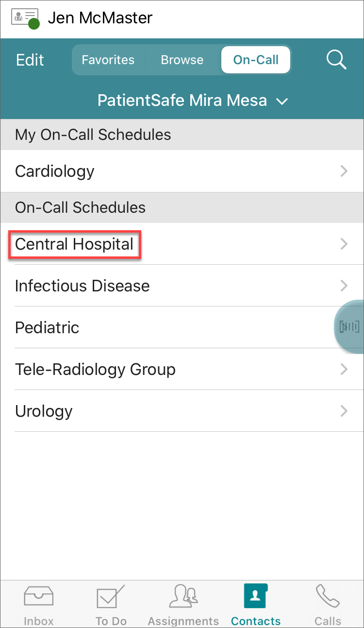This screenshot has height=628, width=364.
Task: Tap the Edit button
Action: click(30, 60)
